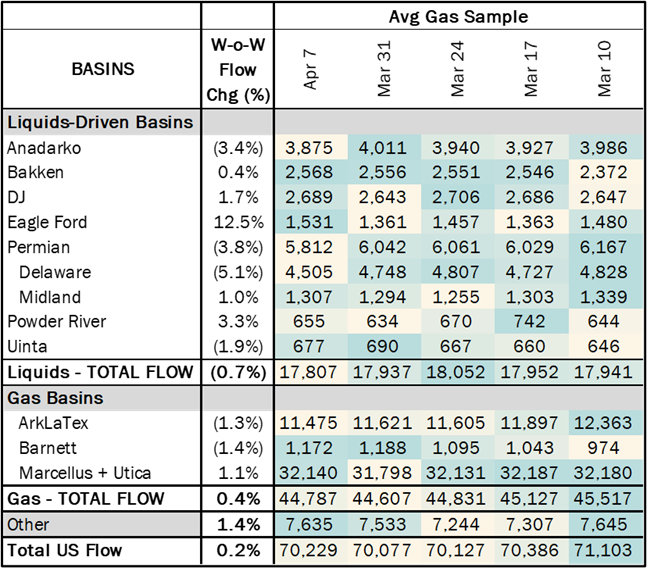
Task: Select the 'Eagle Ford' row label
Action: click(x=47, y=222)
